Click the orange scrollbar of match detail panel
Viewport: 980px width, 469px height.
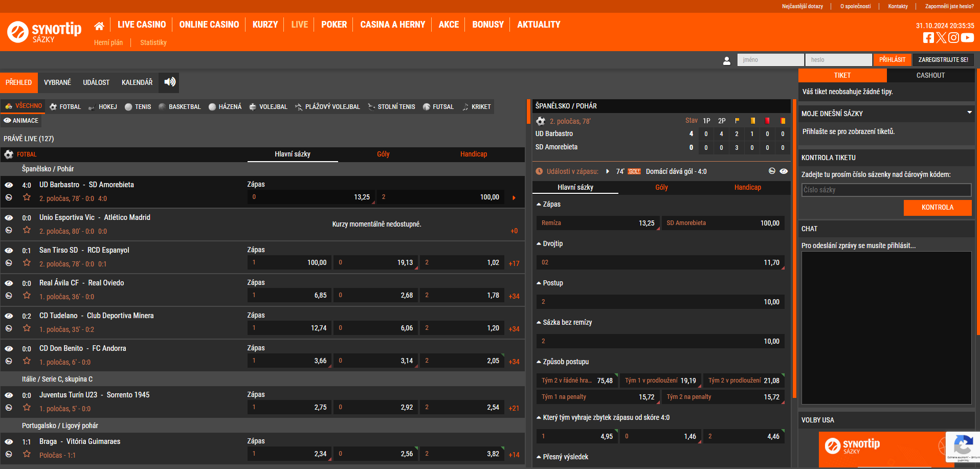click(794, 248)
